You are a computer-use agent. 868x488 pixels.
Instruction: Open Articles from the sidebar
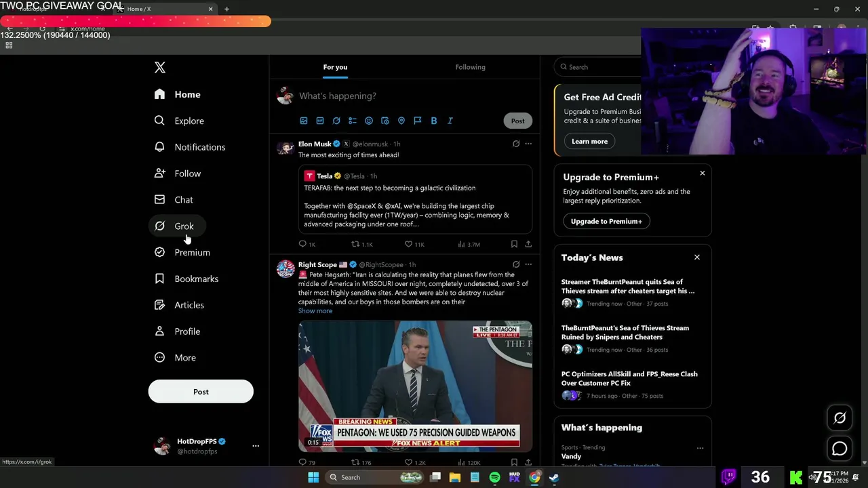click(180, 305)
